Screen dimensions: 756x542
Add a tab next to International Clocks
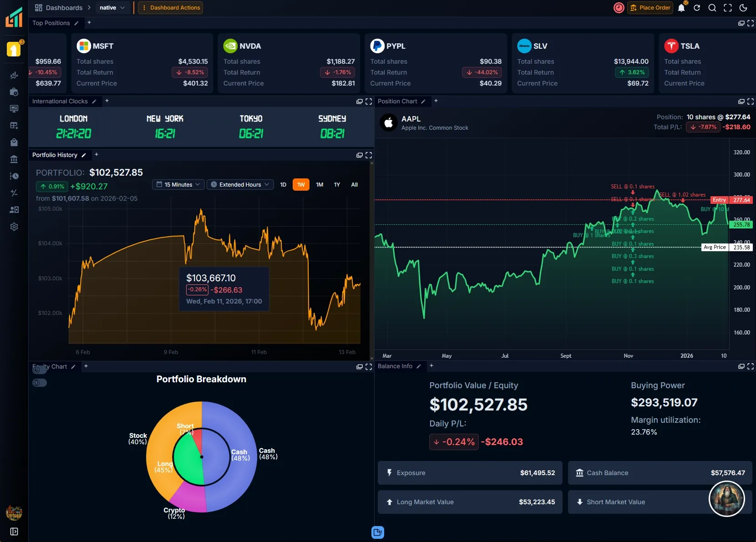pyautogui.click(x=107, y=101)
